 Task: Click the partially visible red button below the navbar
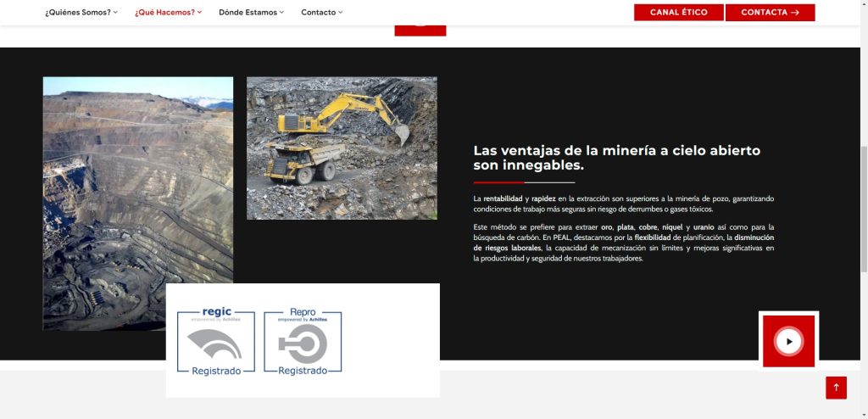point(420,31)
